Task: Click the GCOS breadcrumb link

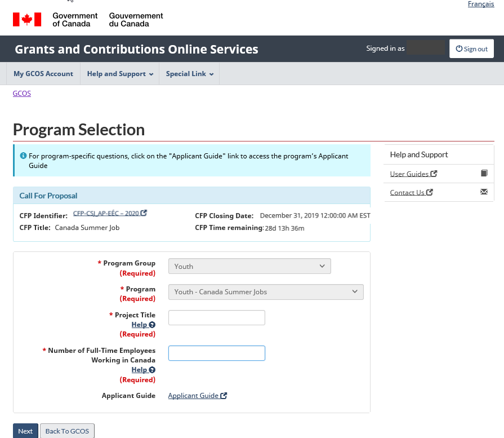Action: [x=22, y=94]
